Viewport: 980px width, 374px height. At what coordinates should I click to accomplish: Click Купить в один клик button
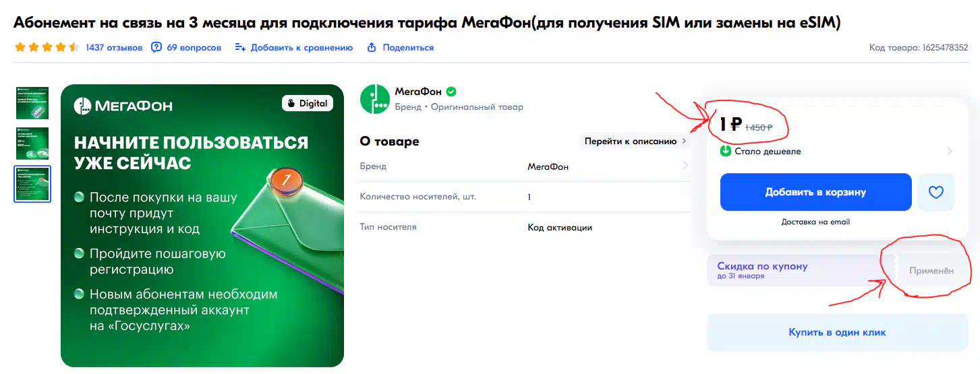tap(837, 332)
